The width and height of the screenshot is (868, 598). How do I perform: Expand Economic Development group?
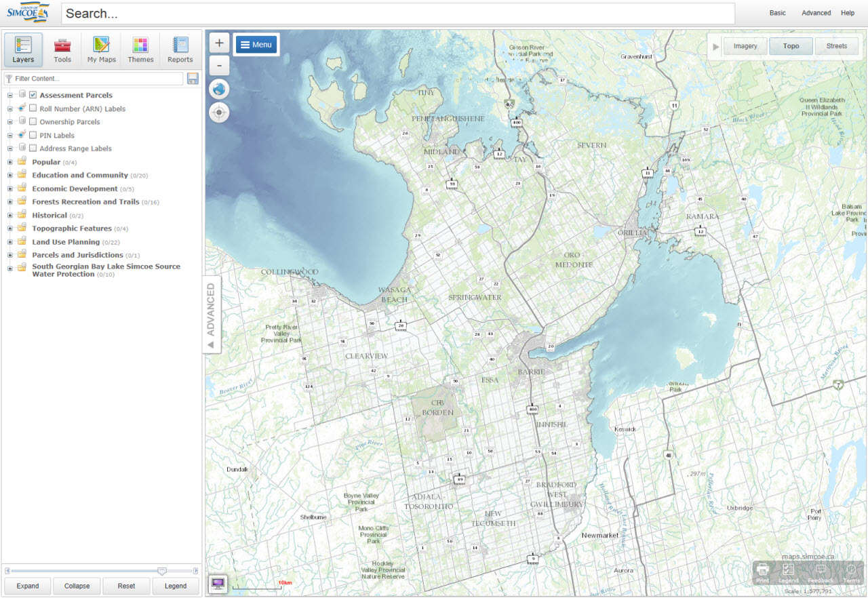click(x=10, y=188)
